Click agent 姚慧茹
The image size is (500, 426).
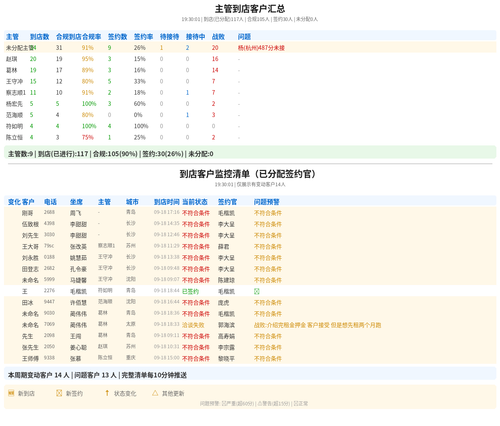78,258
